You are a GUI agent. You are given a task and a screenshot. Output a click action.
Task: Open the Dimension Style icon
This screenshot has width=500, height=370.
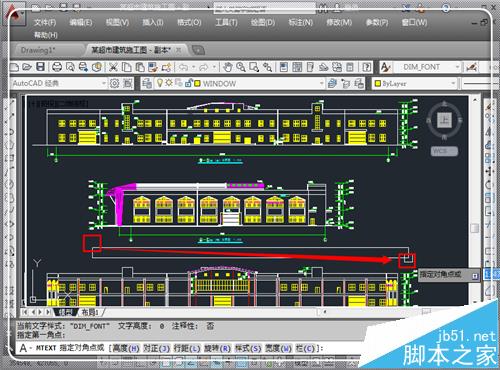tap(471, 67)
